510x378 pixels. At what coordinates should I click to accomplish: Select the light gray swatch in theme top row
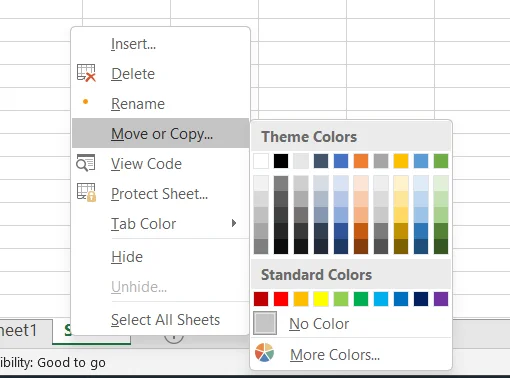[301, 161]
